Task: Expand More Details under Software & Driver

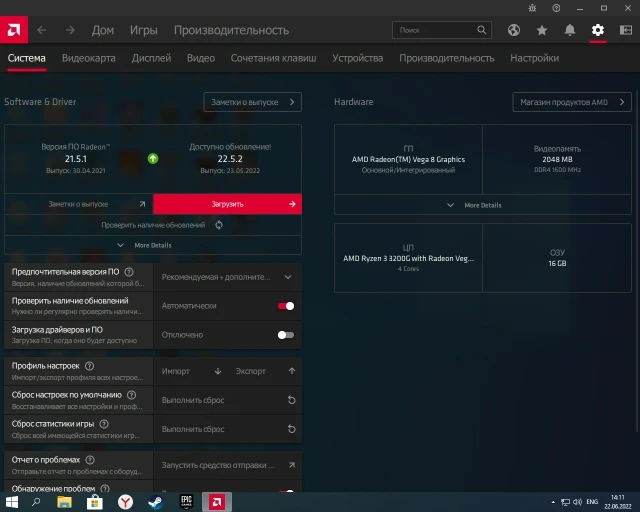Action: [153, 245]
